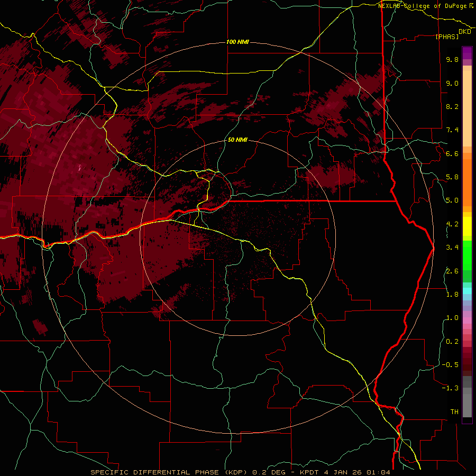Pick the purple top segment of the color bar
Screen dimensions: 476x476
(x=467, y=53)
